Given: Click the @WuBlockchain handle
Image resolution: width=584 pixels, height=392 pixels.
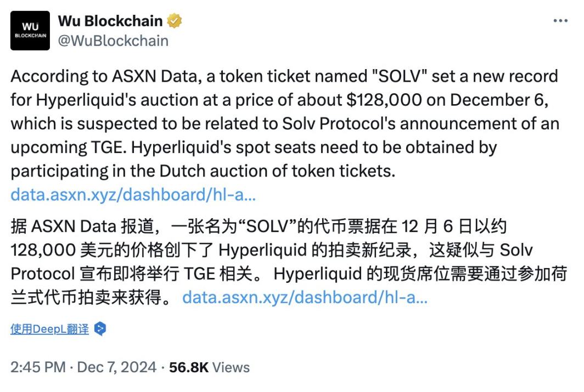Looking at the screenshot, I should pyautogui.click(x=111, y=40).
